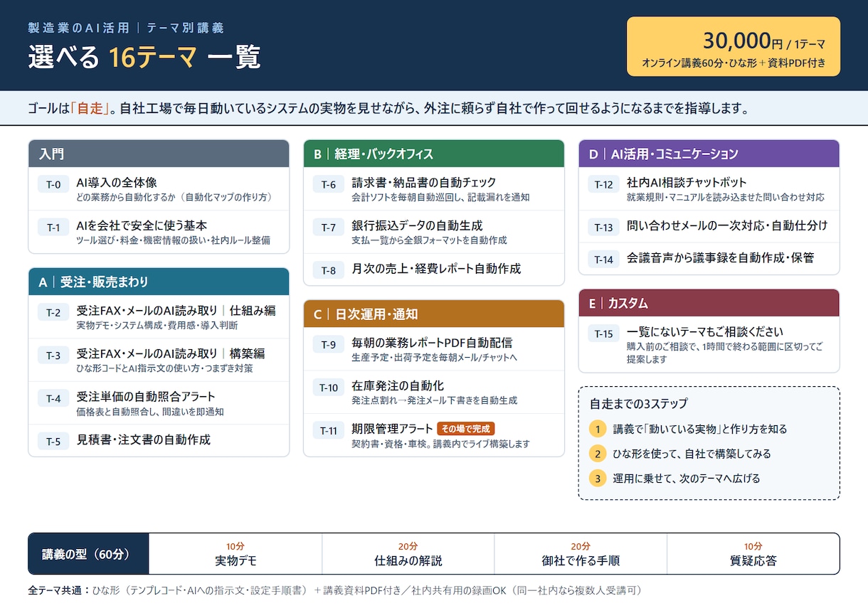Viewport: 868px width, 613px height.
Task: Select the T-14 badge
Action: (603, 260)
